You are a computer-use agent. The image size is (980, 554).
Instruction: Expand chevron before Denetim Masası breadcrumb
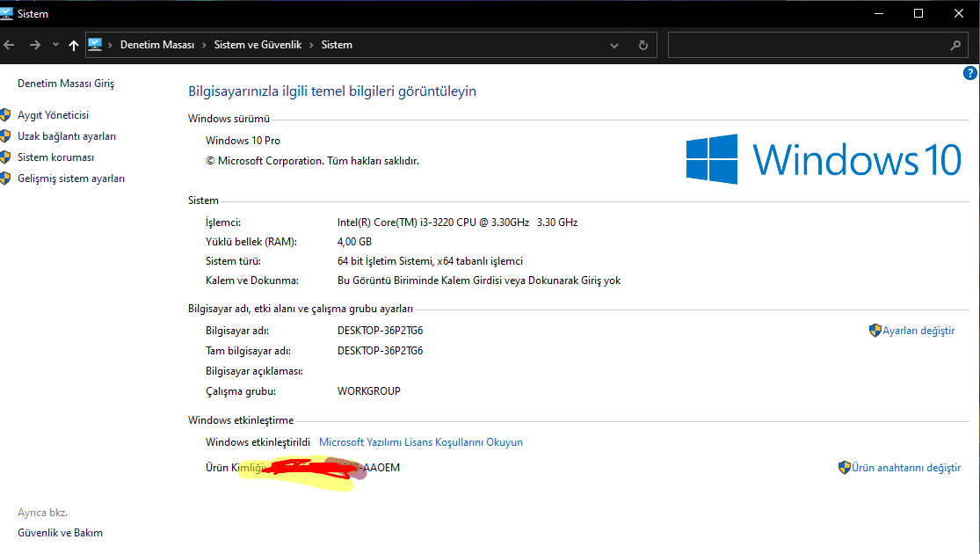coord(110,45)
